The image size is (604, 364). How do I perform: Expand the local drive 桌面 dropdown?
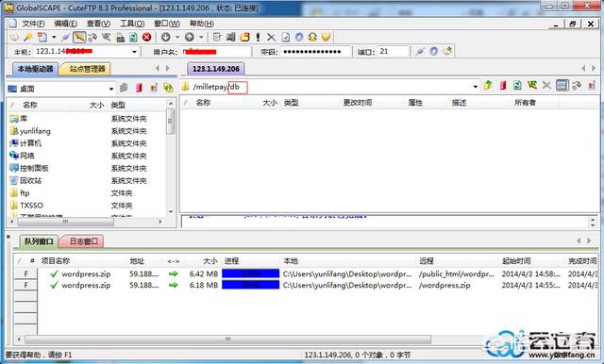[111, 89]
